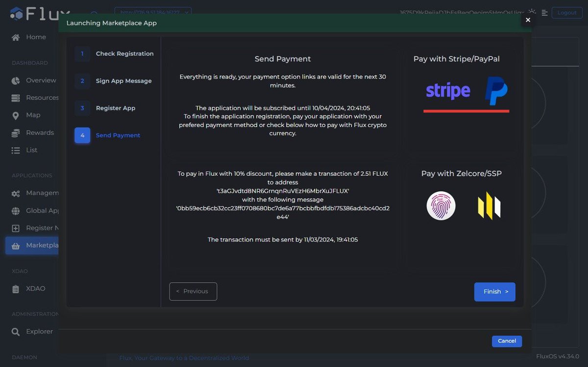Open the Rewards coins icon

point(16,133)
